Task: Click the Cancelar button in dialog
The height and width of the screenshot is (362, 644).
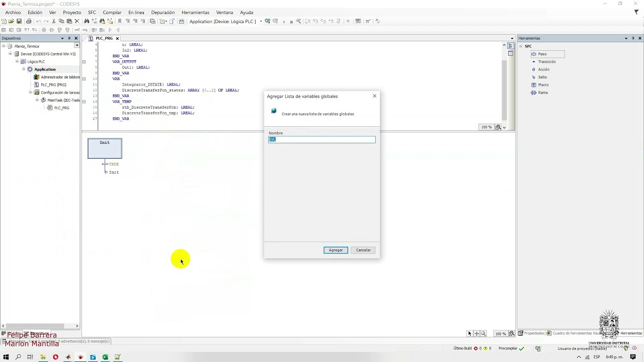Action: pos(363,250)
